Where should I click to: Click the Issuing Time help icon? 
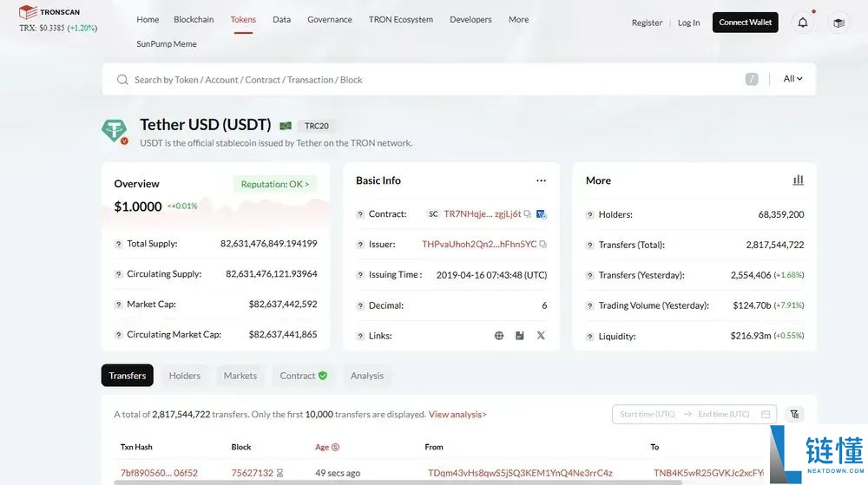[360, 275]
